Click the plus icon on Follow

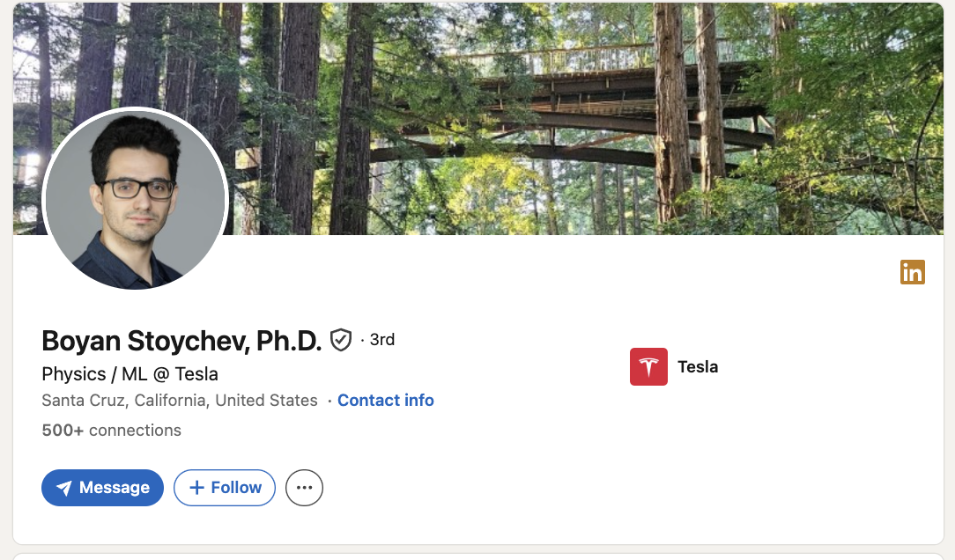[197, 488]
